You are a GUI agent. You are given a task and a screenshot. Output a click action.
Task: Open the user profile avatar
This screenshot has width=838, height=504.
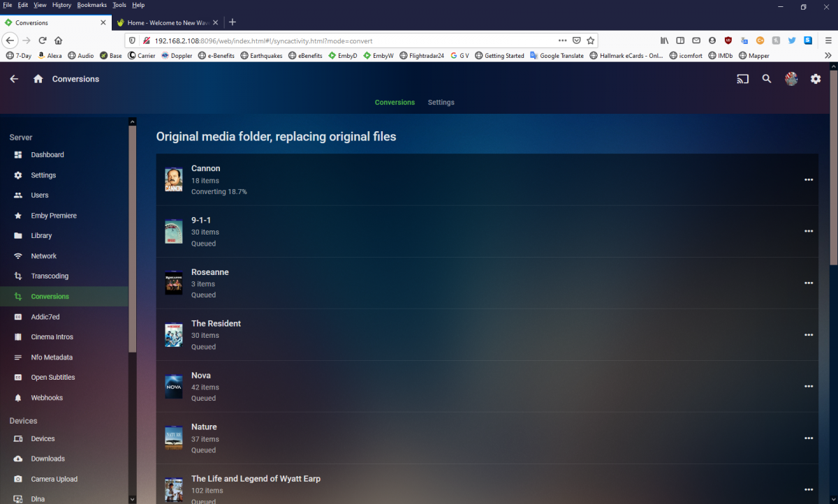tap(791, 79)
